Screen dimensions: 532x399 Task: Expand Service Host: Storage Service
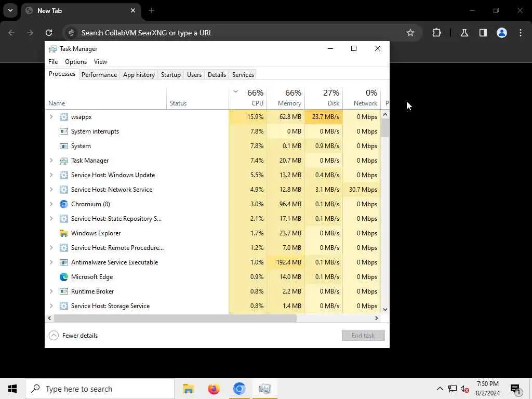[51, 306]
